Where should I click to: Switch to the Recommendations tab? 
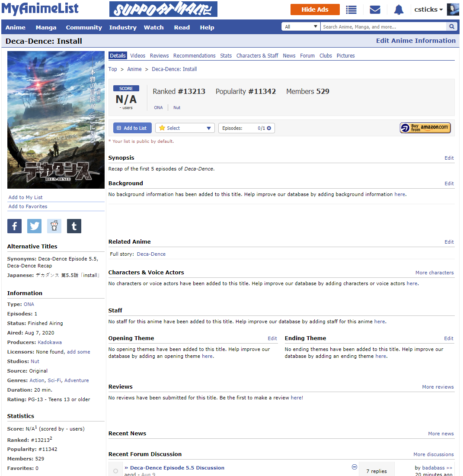(x=195, y=55)
